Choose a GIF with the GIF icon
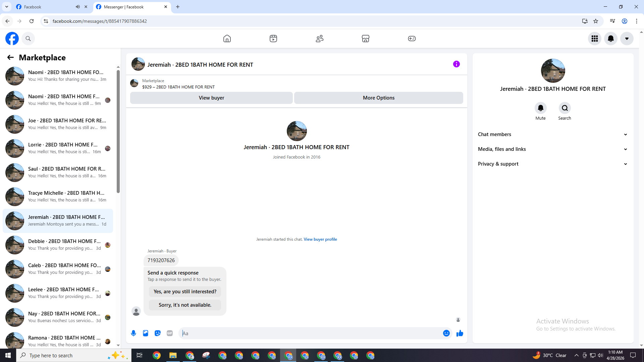This screenshot has width=644, height=362. point(170,333)
